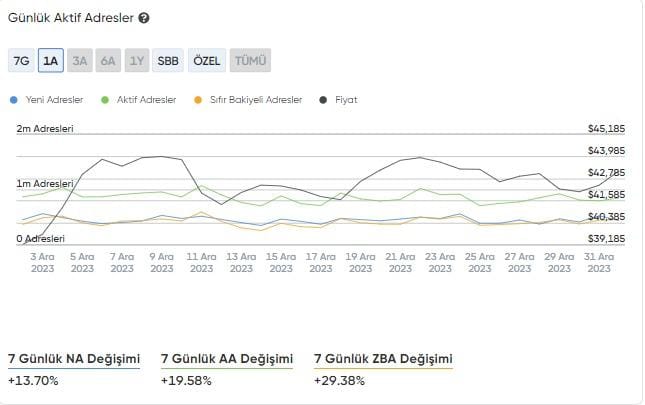Screen dimensions: 645x405
Task: Click the 11 Ara 2023 axis date
Action: [x=201, y=262]
